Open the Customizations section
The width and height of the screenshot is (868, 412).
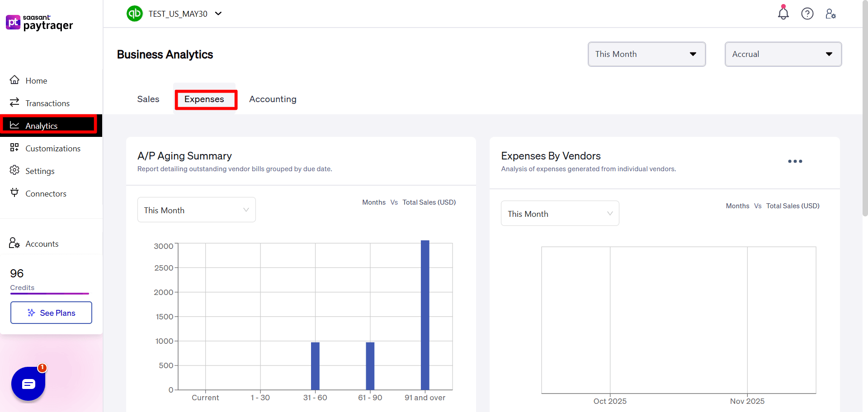coord(52,148)
